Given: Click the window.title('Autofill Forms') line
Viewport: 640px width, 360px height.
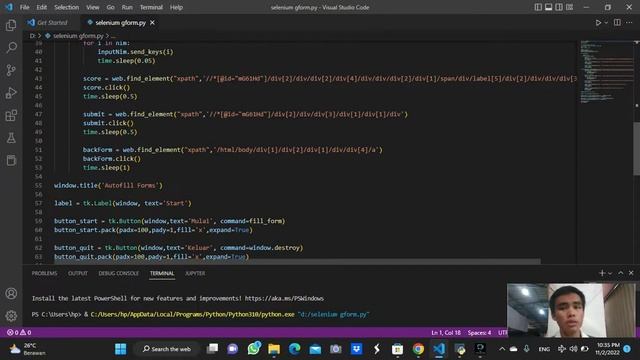Looking at the screenshot, I should (x=108, y=185).
